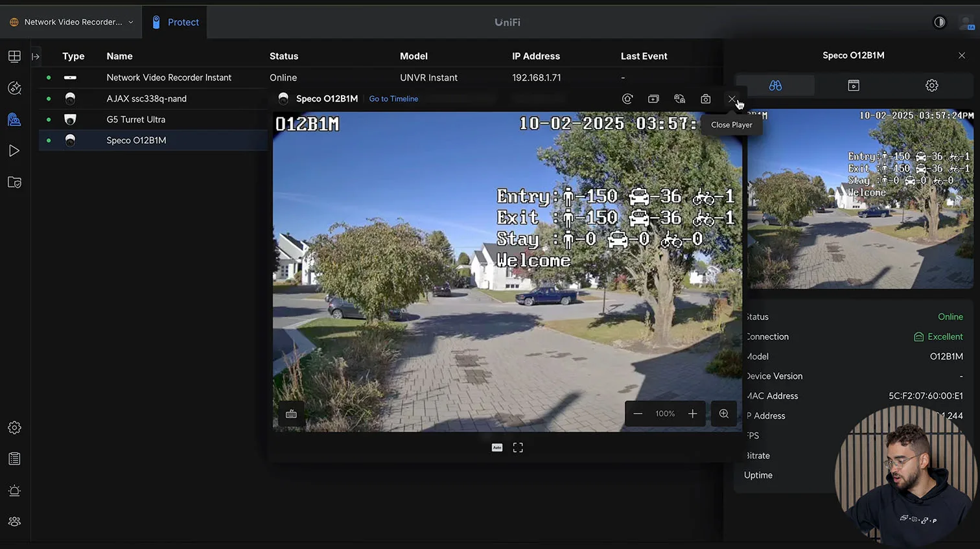Open the on-screen keyboard shortcuts button
This screenshot has width=980, height=549.
(291, 414)
